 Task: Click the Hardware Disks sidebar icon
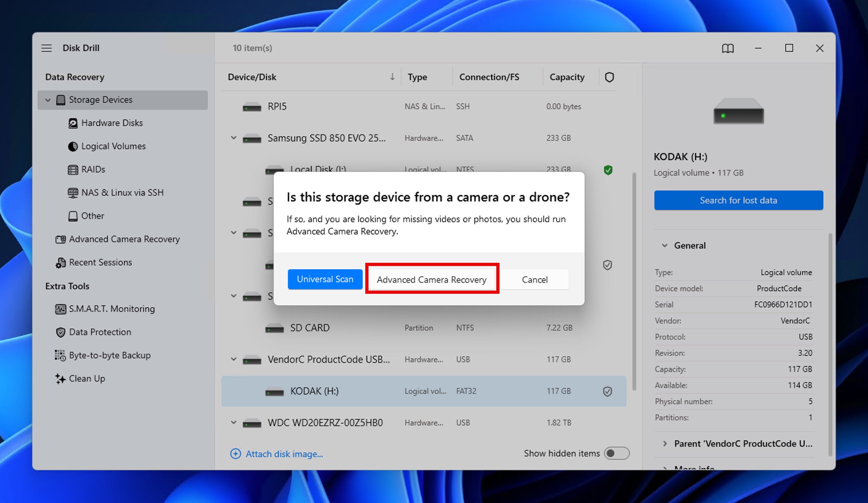(73, 123)
